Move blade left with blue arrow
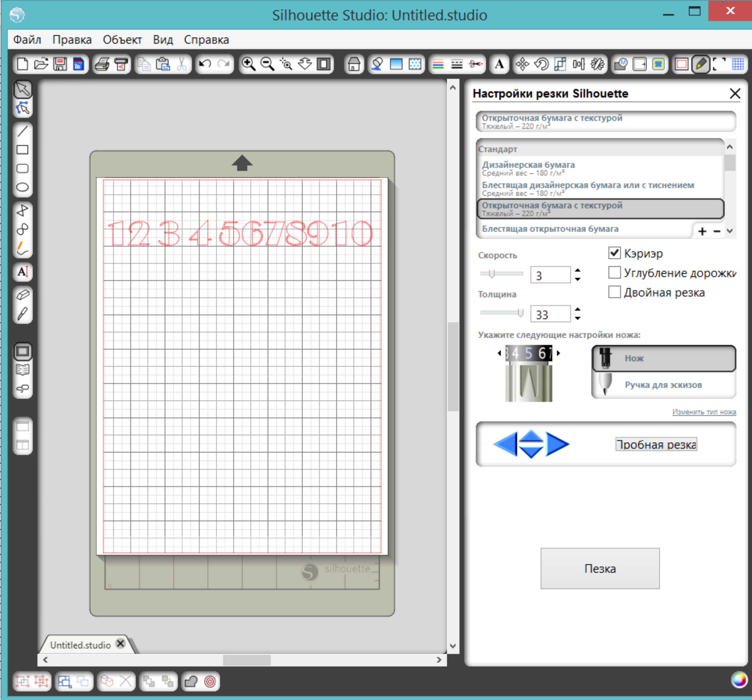This screenshot has width=752, height=700. pos(506,444)
